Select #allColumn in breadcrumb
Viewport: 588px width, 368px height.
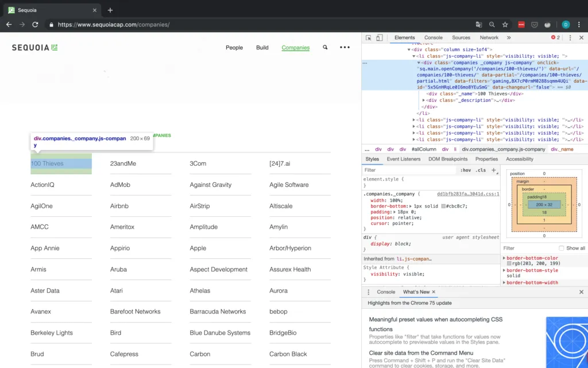(x=424, y=149)
